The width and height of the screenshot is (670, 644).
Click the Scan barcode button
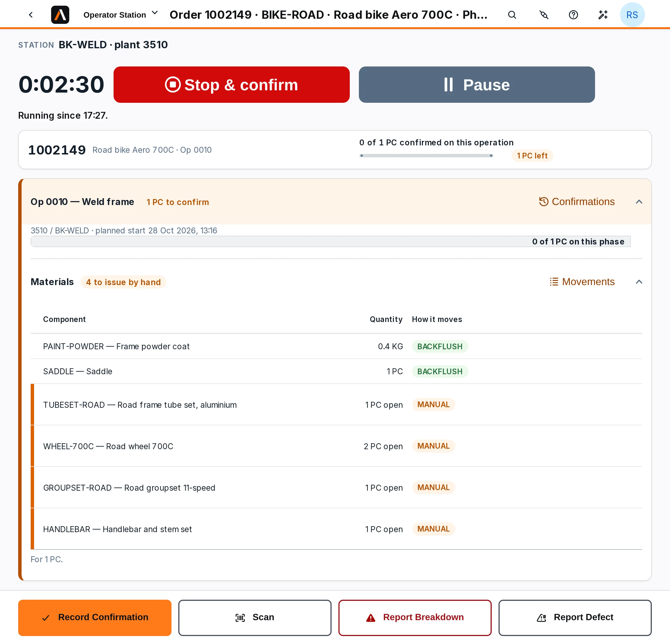coord(255,617)
